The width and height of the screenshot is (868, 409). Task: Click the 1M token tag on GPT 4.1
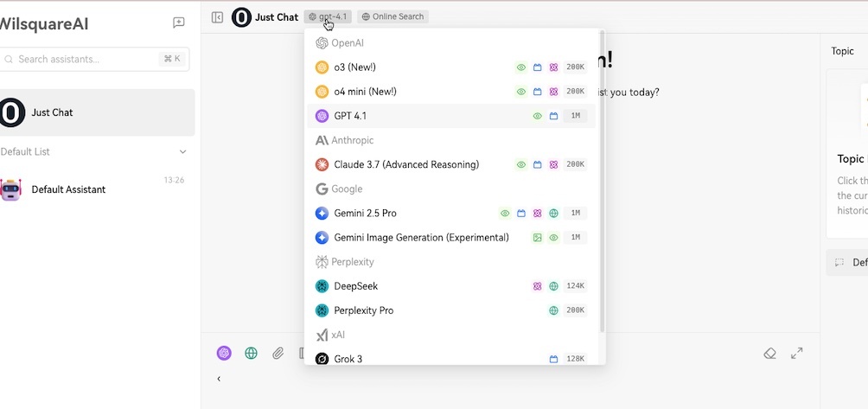[575, 116]
